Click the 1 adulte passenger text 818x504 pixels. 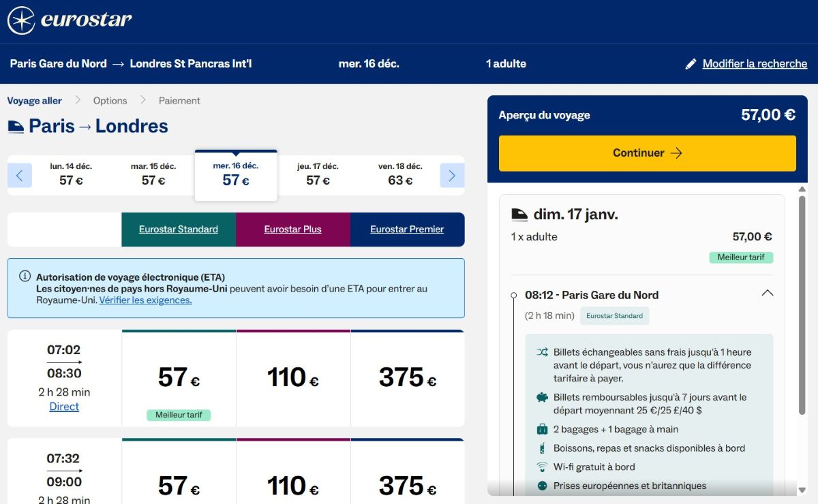click(x=506, y=64)
